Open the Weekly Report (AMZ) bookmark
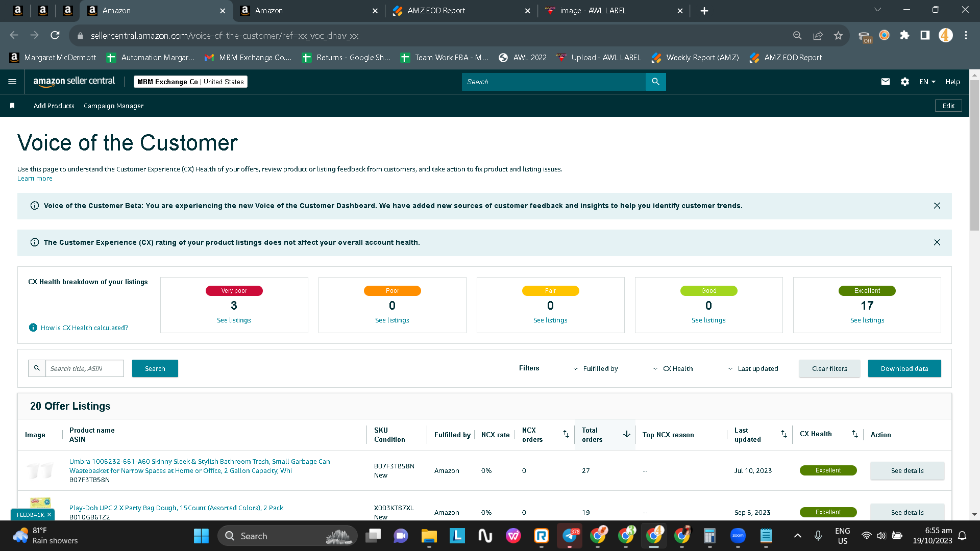Image resolution: width=980 pixels, height=551 pixels. [x=696, y=58]
